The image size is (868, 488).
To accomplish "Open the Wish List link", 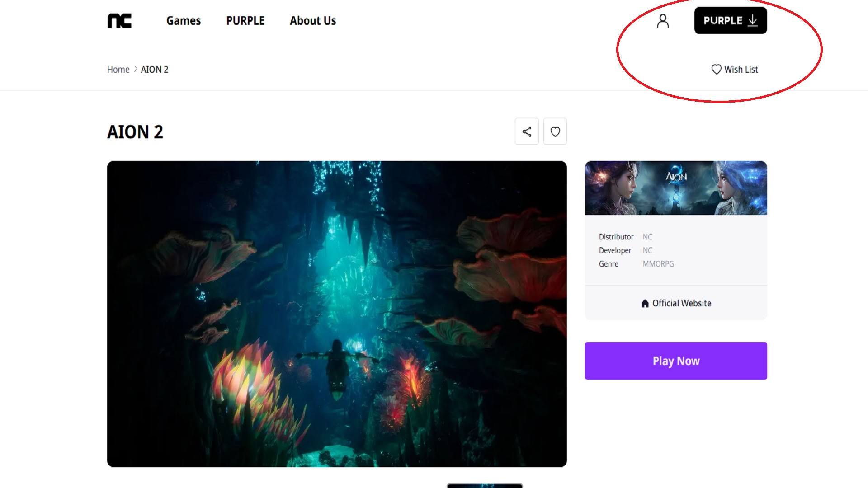I will click(x=735, y=69).
